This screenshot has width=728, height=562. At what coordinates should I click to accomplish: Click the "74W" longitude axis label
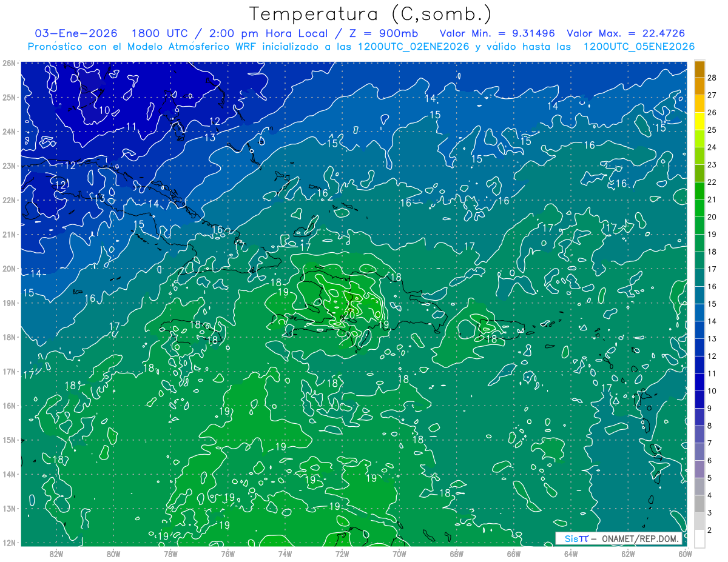click(285, 554)
